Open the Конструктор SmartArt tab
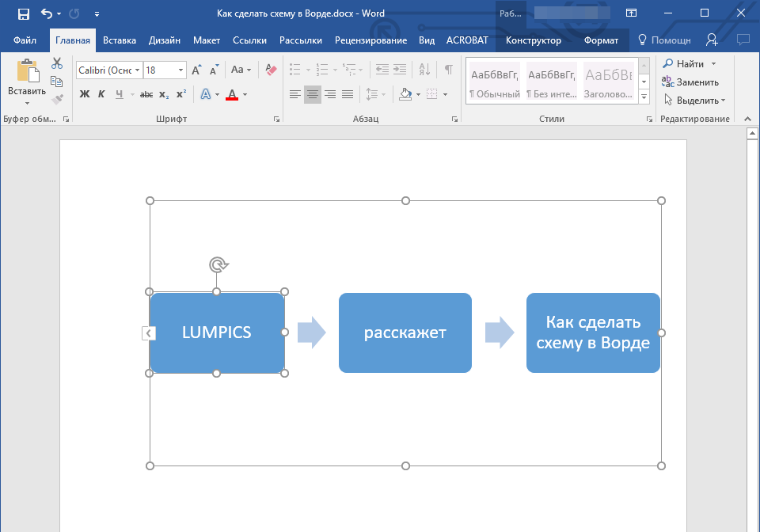Viewport: 760px width, 532px height. [x=533, y=40]
